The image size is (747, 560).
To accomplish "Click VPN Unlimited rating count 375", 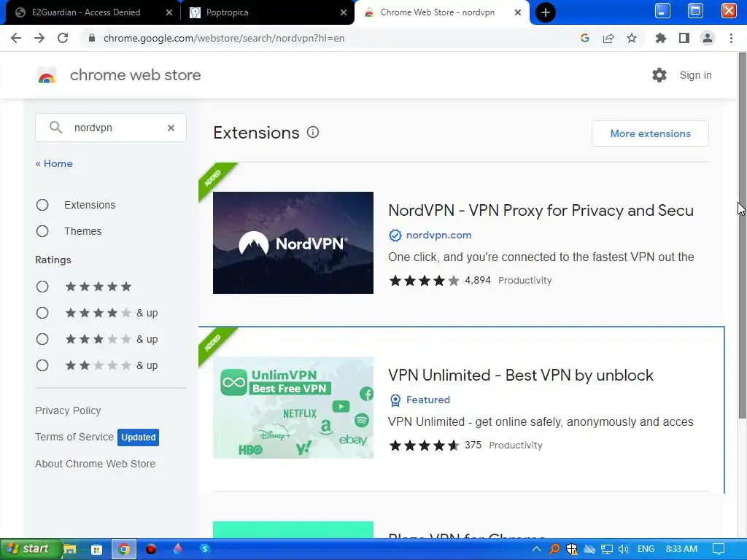I will tap(473, 445).
